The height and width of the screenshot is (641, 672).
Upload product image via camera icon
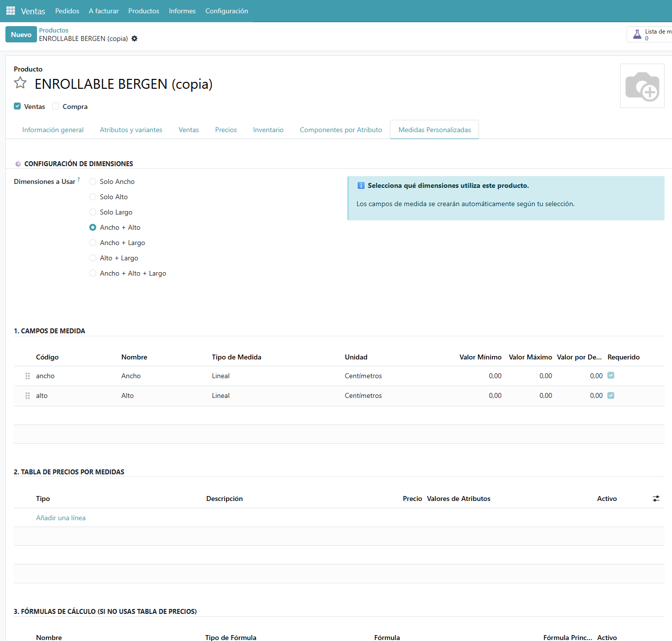[x=642, y=86]
